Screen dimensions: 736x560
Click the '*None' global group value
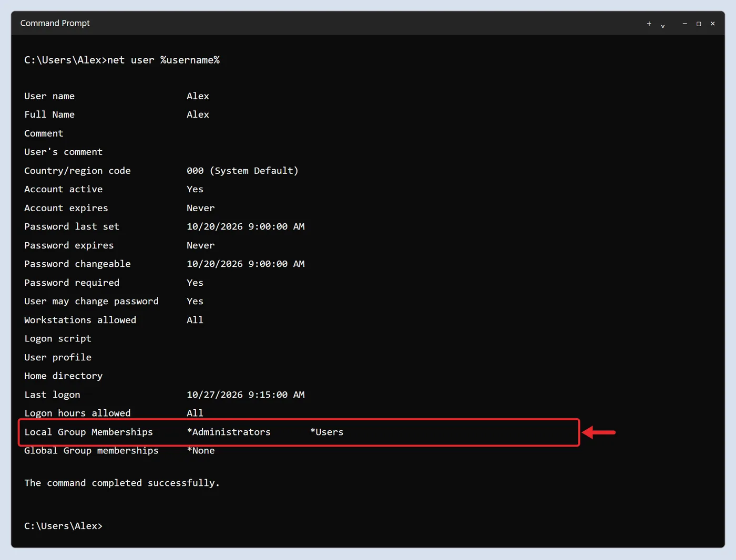coord(201,451)
